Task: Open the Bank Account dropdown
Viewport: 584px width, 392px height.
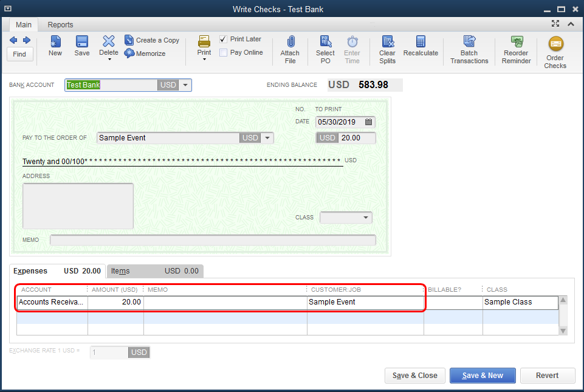Action: point(185,85)
